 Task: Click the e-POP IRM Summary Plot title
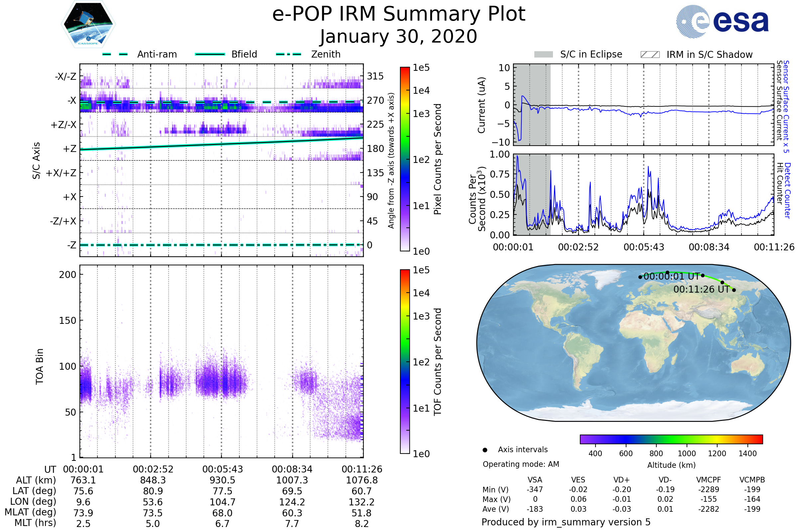click(399, 14)
